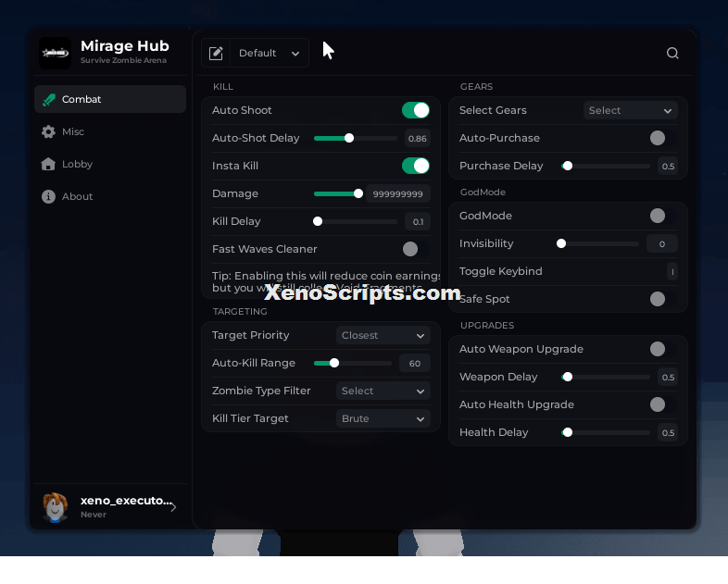Click the xeno_executo profile name

[x=126, y=501]
